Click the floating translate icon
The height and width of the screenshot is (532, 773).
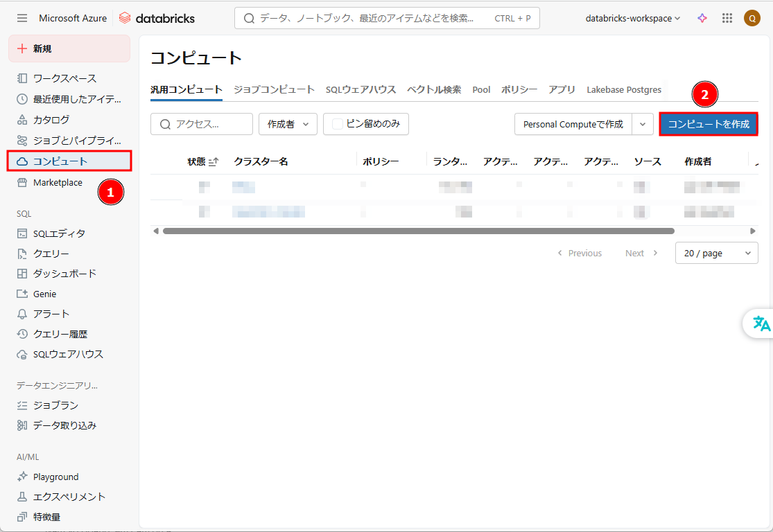[x=761, y=323]
